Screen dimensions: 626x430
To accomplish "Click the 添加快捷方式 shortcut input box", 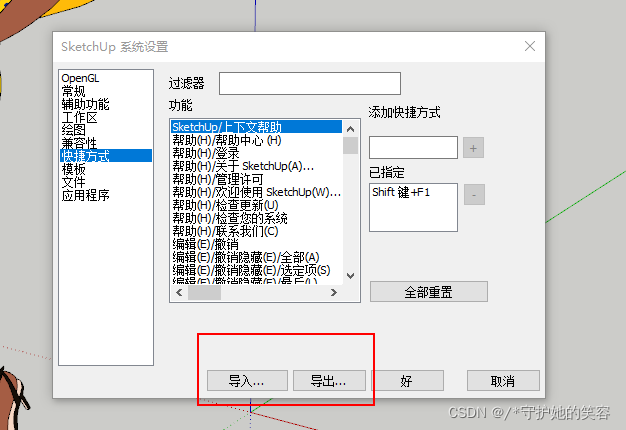I will point(413,147).
